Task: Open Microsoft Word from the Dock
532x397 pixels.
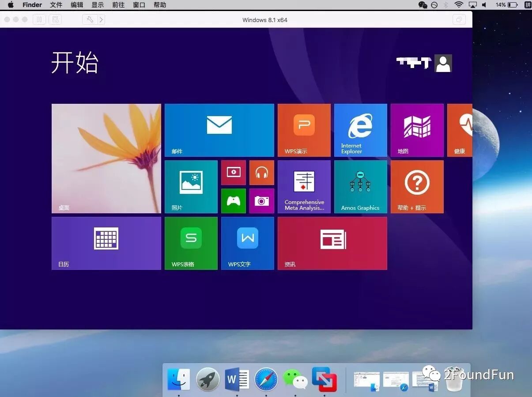Action: [237, 379]
